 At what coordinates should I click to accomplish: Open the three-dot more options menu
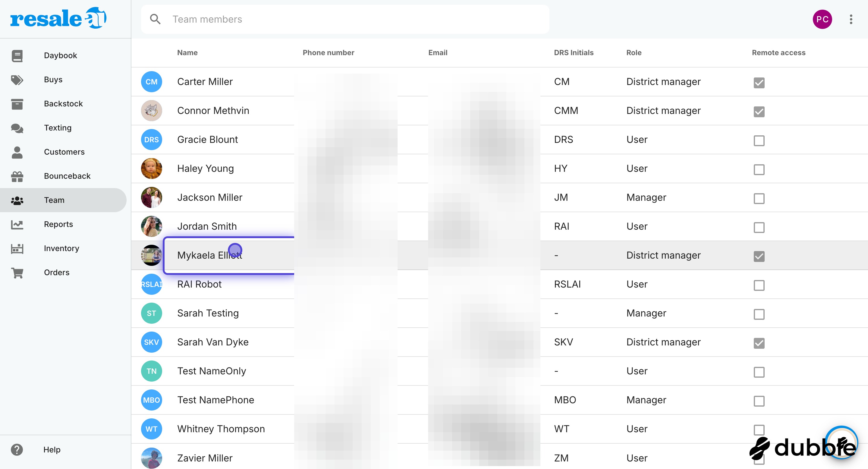[x=851, y=19]
